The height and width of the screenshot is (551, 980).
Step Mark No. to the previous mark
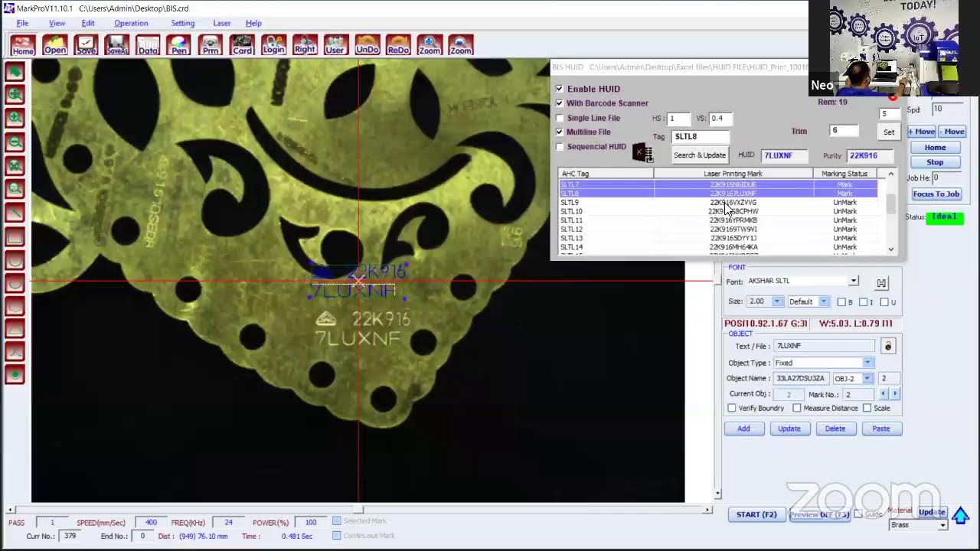click(x=884, y=393)
